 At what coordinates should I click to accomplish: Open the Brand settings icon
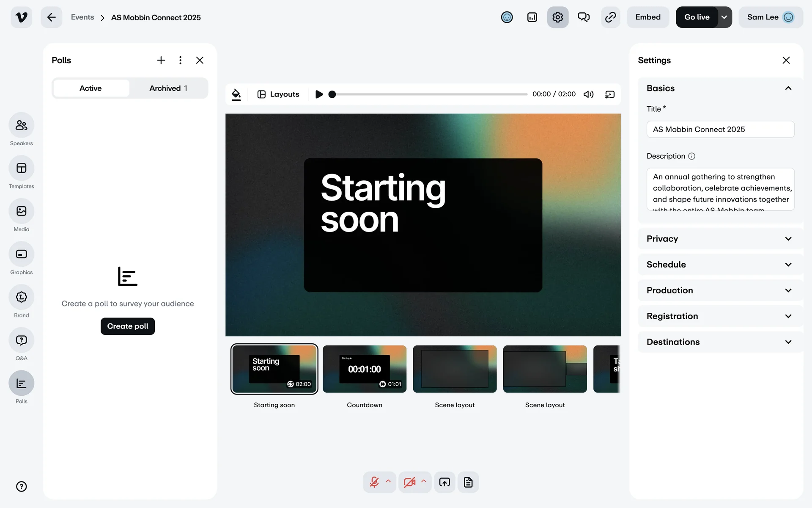[x=21, y=297]
